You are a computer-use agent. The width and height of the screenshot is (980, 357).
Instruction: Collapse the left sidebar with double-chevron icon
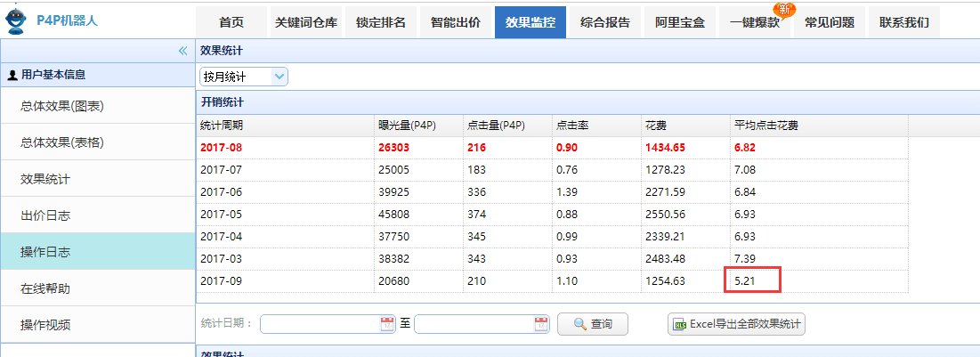pos(182,51)
